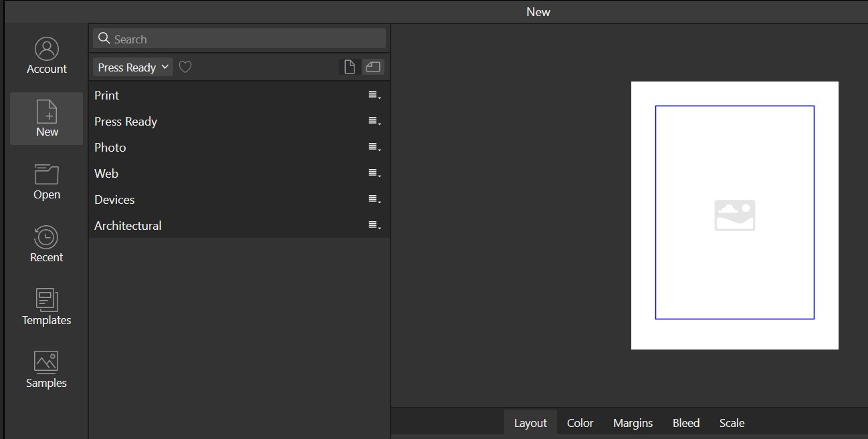This screenshot has width=868, height=439.
Task: Open the Print category options menu
Action: 374,96
